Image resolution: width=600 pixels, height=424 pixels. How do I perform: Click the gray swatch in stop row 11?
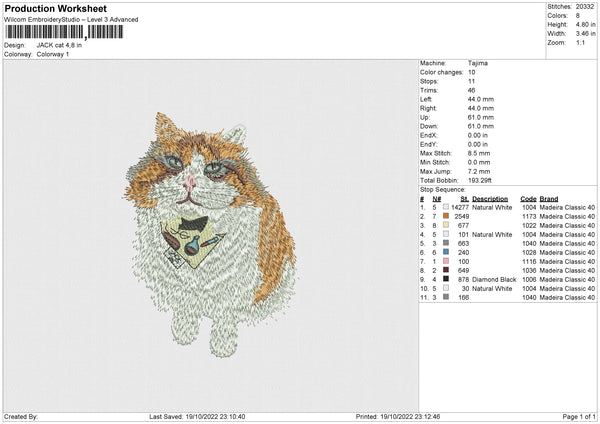coord(446,297)
